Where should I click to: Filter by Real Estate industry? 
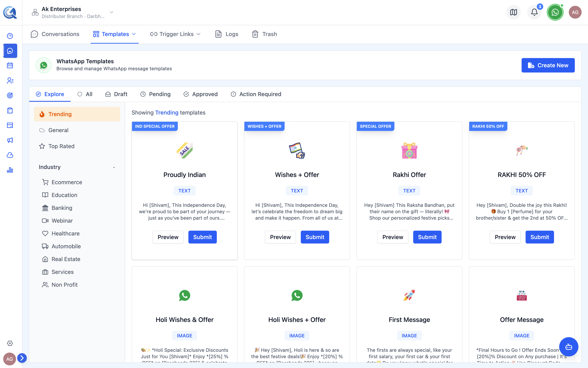(61, 259)
